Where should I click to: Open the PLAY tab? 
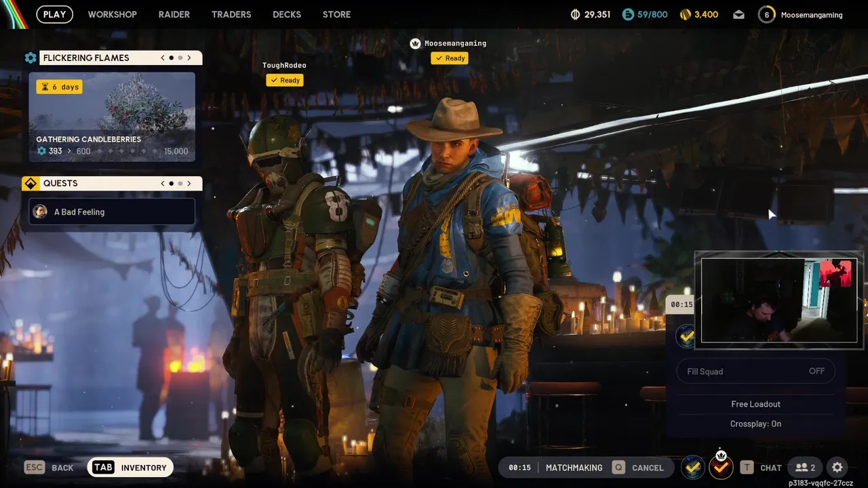(54, 14)
